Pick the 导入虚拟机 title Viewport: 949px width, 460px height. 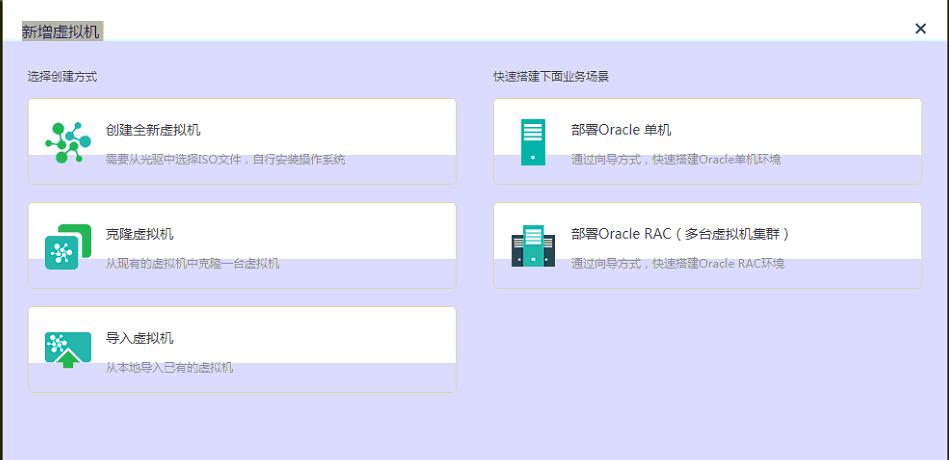(x=140, y=338)
